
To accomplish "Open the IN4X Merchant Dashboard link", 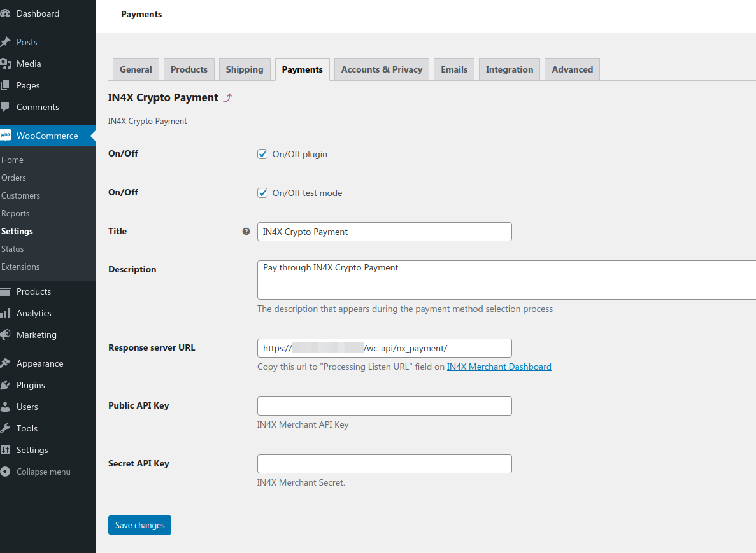I will 499,367.
